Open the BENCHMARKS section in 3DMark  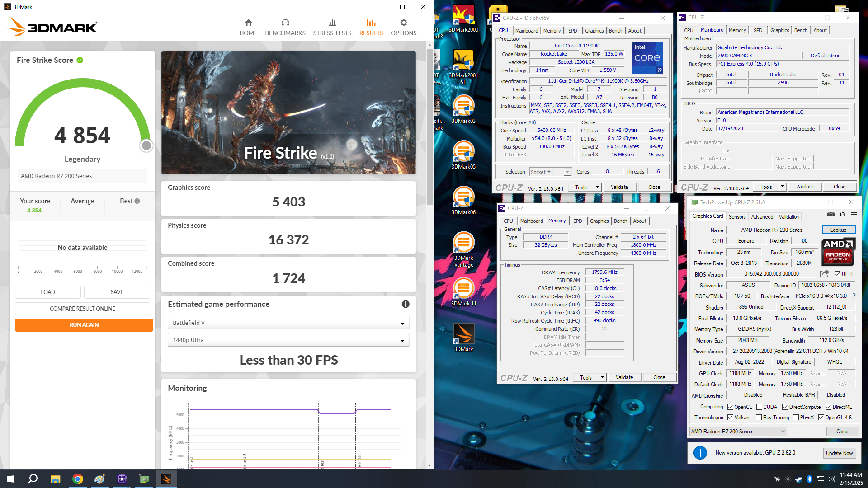click(285, 28)
